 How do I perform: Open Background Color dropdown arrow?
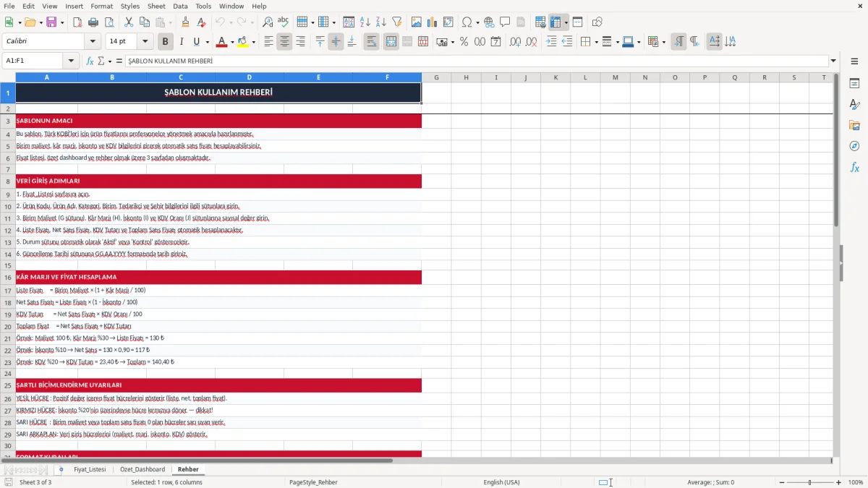[254, 42]
